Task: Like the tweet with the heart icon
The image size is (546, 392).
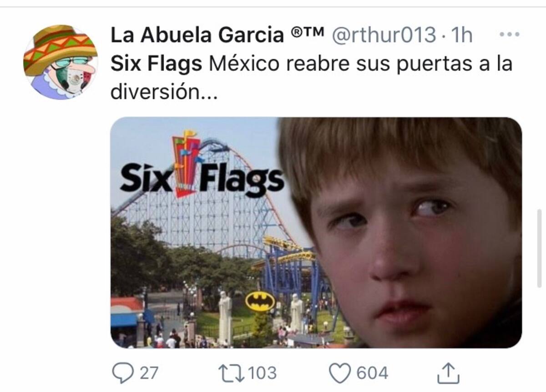Action: (339, 373)
